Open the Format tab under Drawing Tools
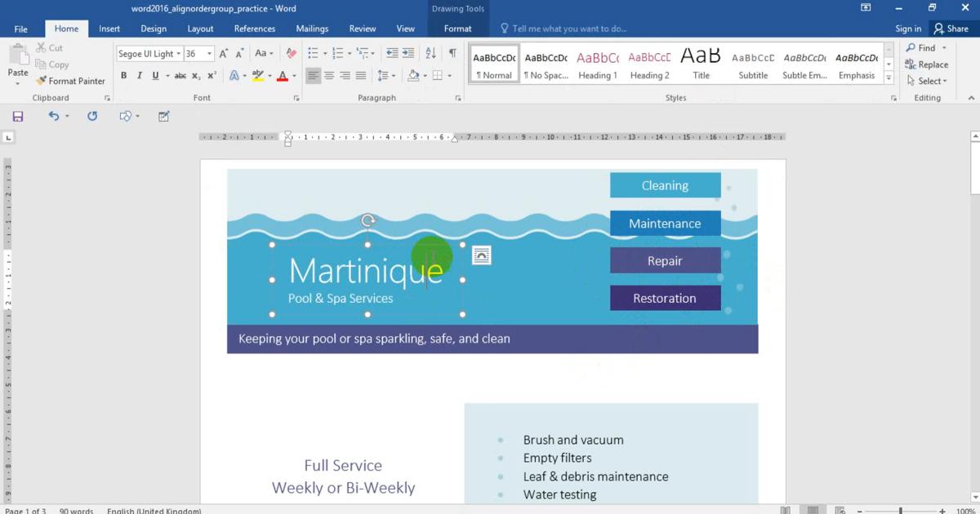This screenshot has height=514, width=980. point(457,29)
